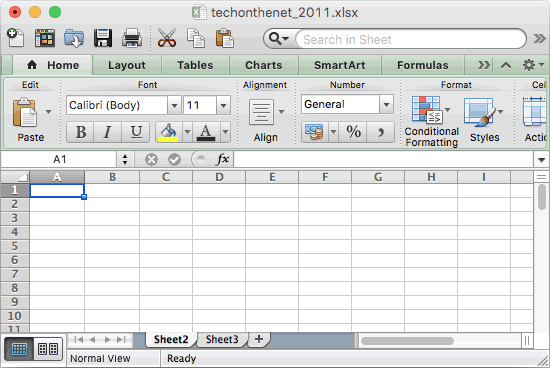Open cell Styles gallery
The height and width of the screenshot is (368, 550).
click(x=480, y=112)
